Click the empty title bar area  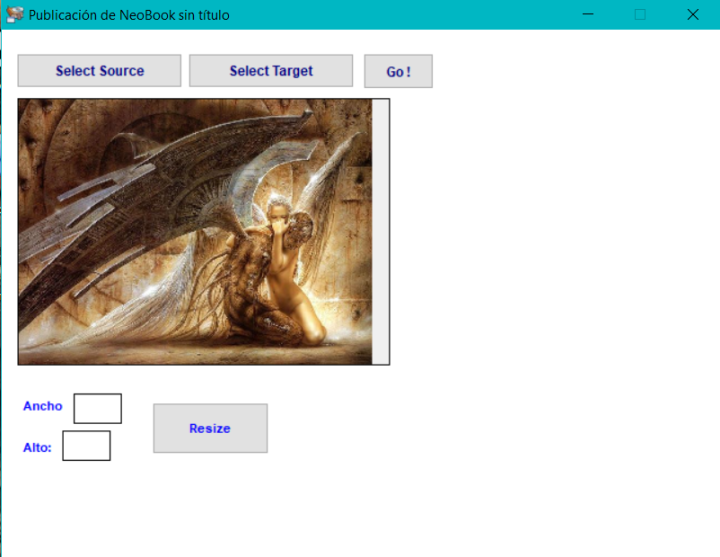[x=400, y=15]
